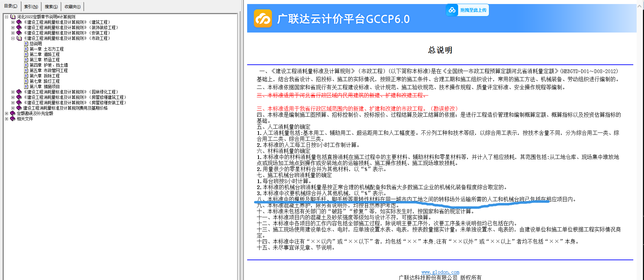The height and width of the screenshot is (280, 644).
Task: Expand the 相关文件 node
Action: pos(6,119)
